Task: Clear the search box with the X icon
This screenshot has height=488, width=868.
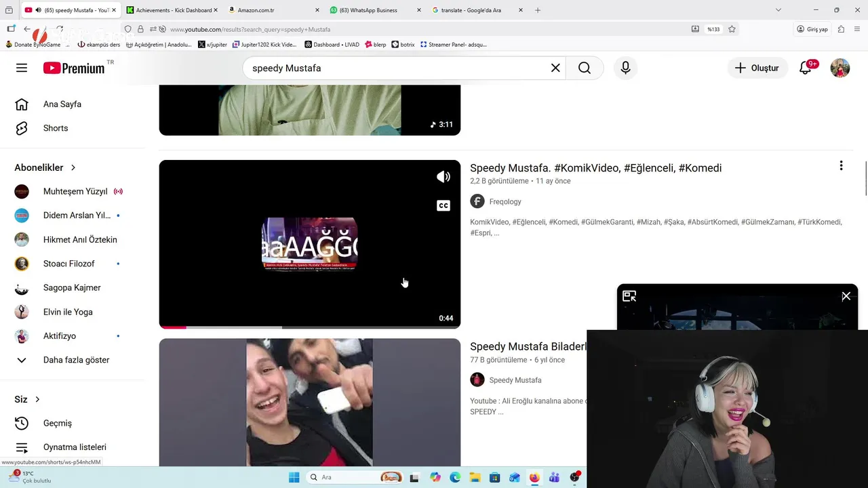Action: coord(555,68)
